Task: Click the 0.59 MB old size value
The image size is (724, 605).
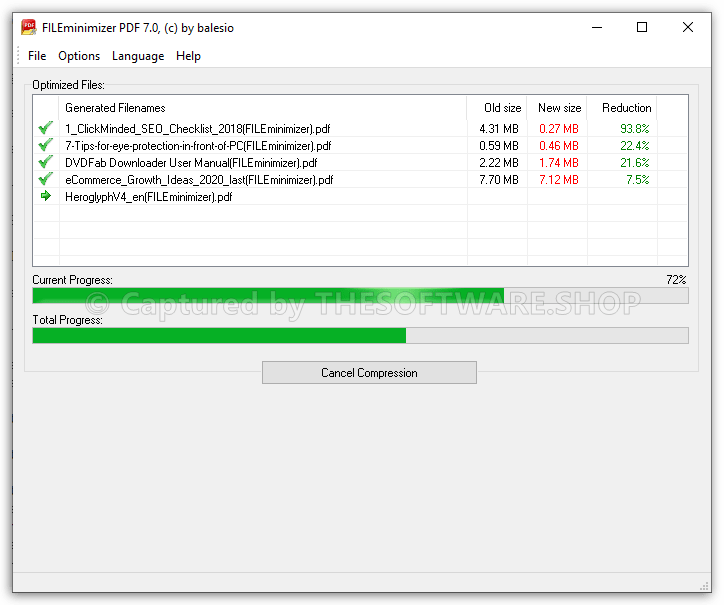Action: tap(499, 145)
